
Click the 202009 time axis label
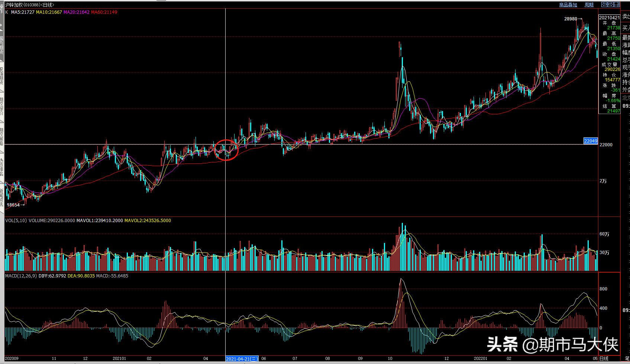coord(12,359)
